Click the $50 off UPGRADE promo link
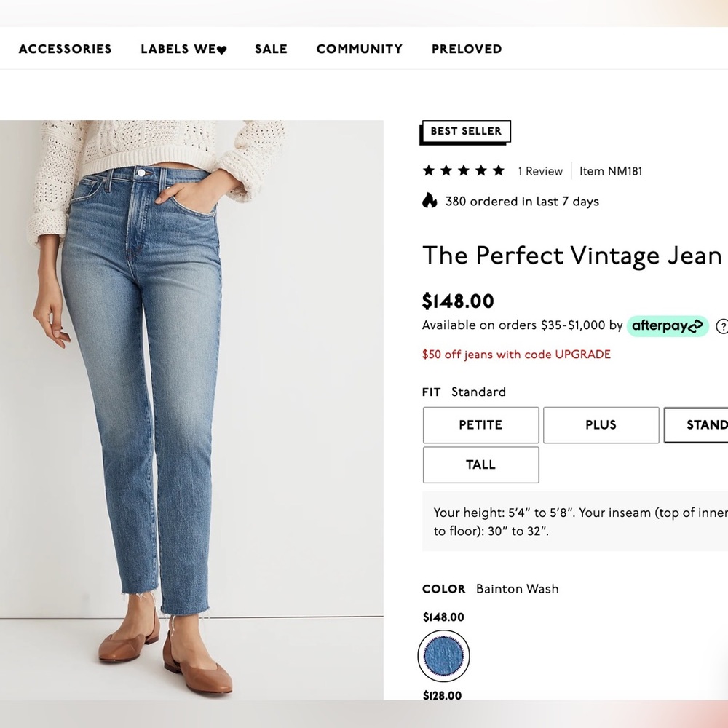The image size is (728, 728). (515, 355)
